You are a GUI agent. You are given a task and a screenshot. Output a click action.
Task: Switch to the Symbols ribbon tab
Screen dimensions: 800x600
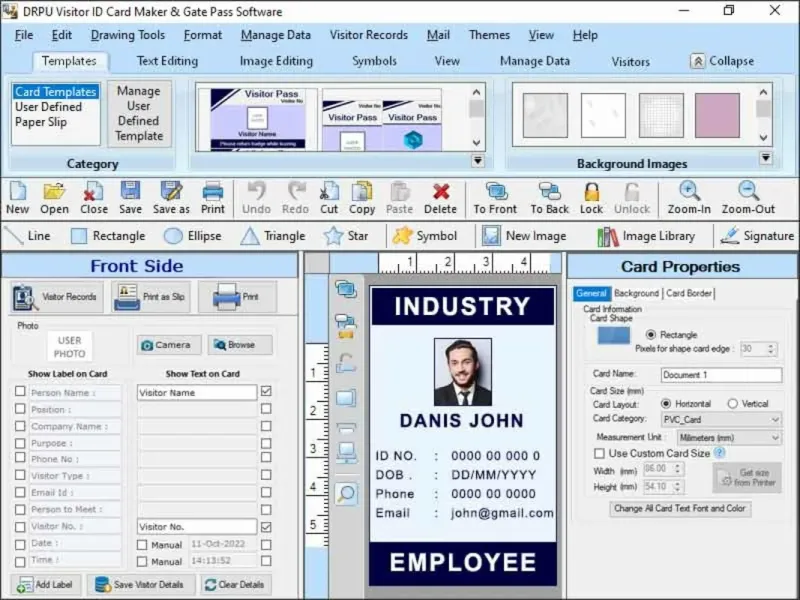pos(374,61)
